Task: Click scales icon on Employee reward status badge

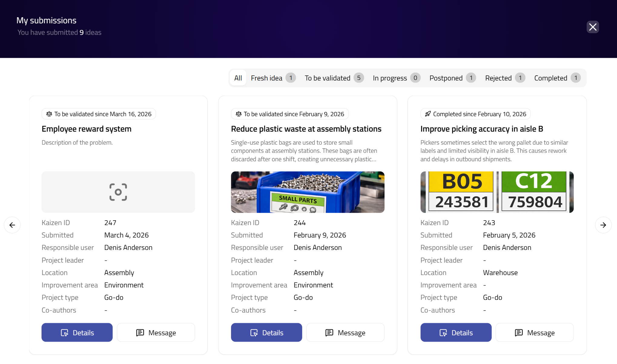Action: pyautogui.click(x=49, y=114)
